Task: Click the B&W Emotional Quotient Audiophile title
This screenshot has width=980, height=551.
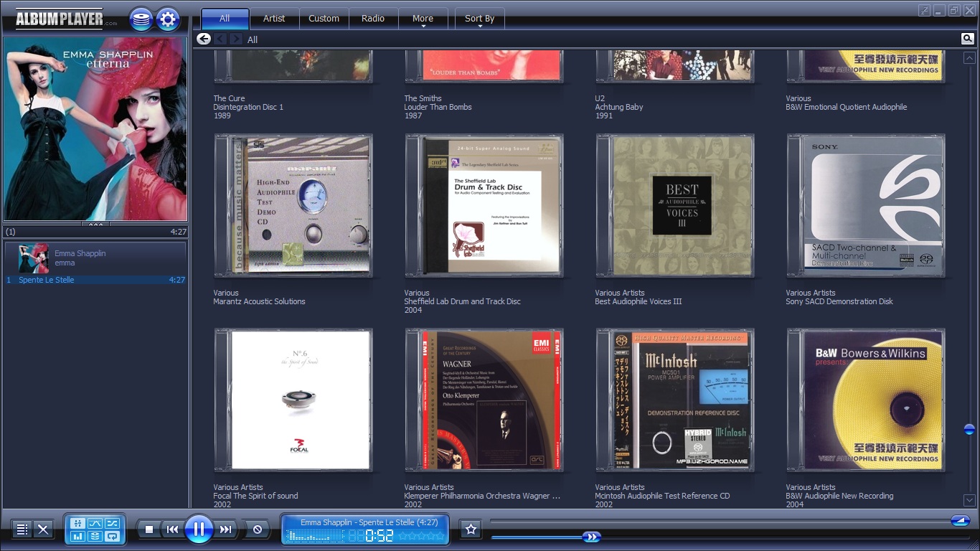Action: coord(847,107)
